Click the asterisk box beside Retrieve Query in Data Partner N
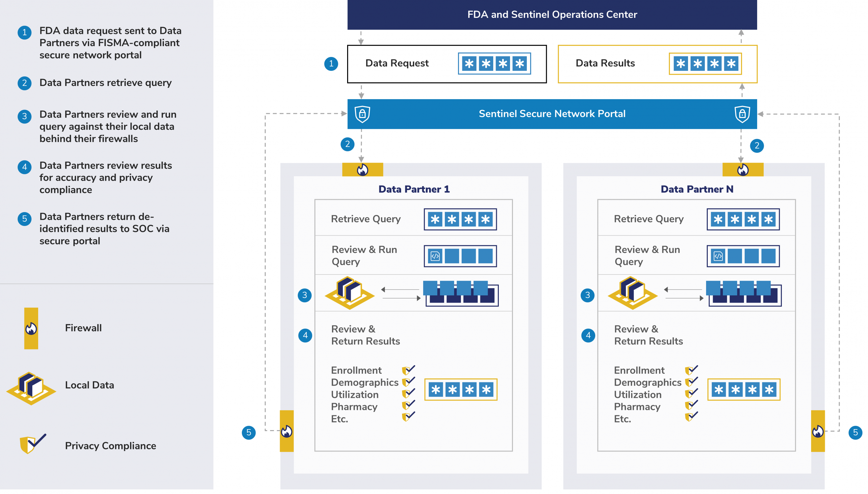Screen dimensions: 868x494 [x=743, y=220]
